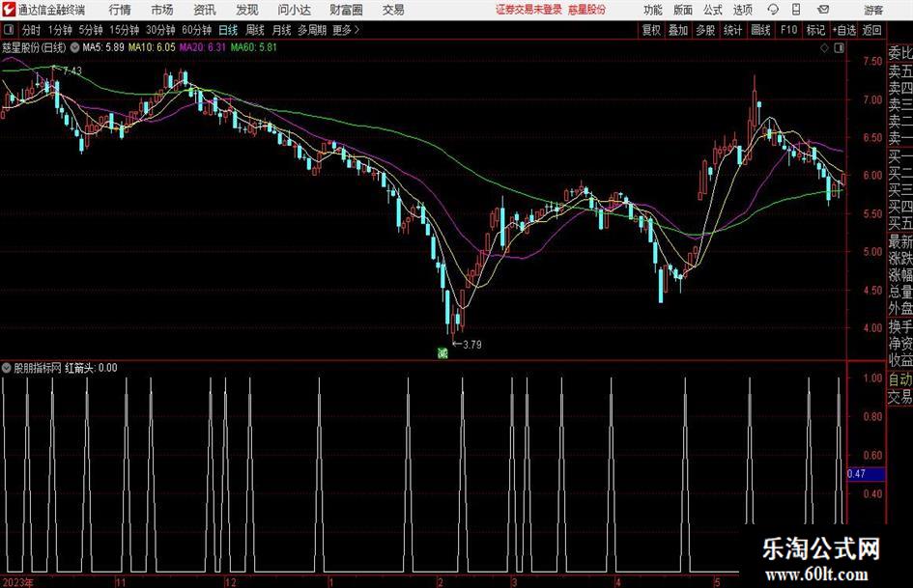The width and height of the screenshot is (913, 588).
Task: Switch to the 周线 weekly tab
Action: (x=254, y=30)
